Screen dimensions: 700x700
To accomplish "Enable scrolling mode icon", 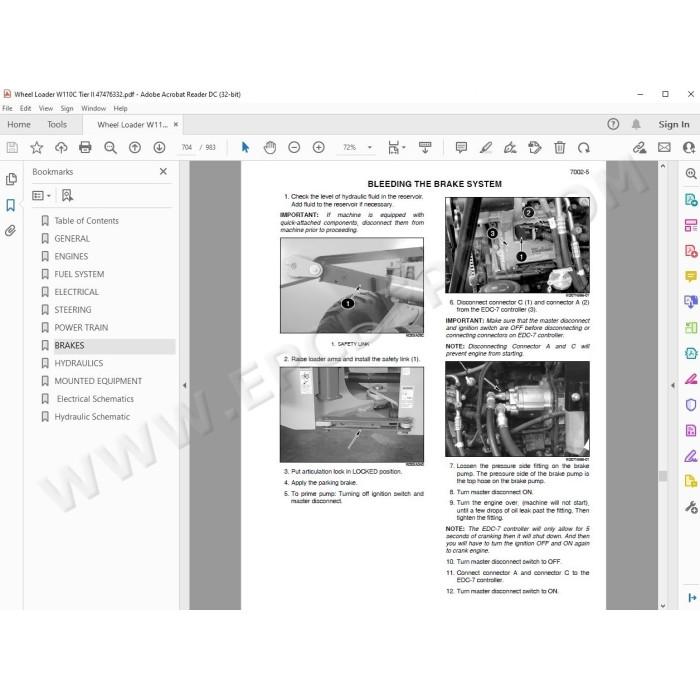I will point(425,147).
